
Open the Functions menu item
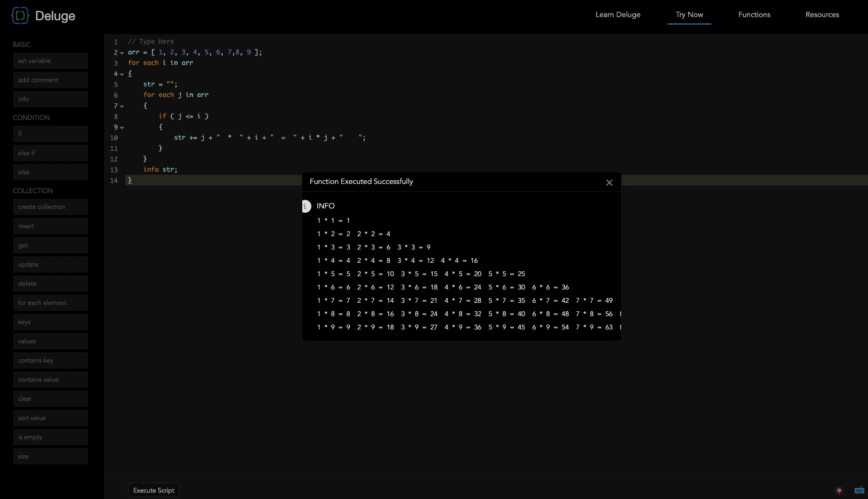754,14
